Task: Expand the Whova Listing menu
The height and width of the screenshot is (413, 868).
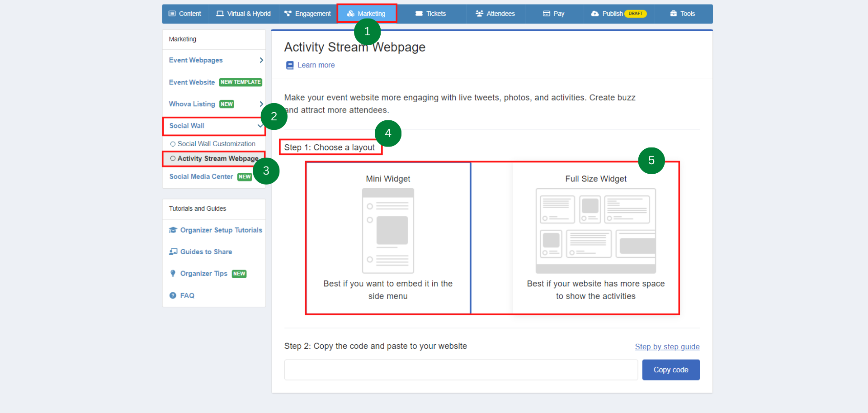Action: coord(261,104)
